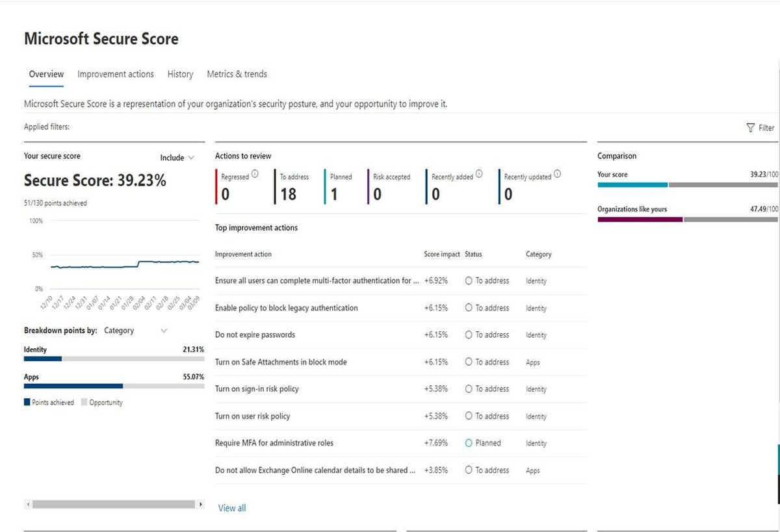Open Require MFA for administrative roles action
The height and width of the screenshot is (532, 780).
coord(274,443)
